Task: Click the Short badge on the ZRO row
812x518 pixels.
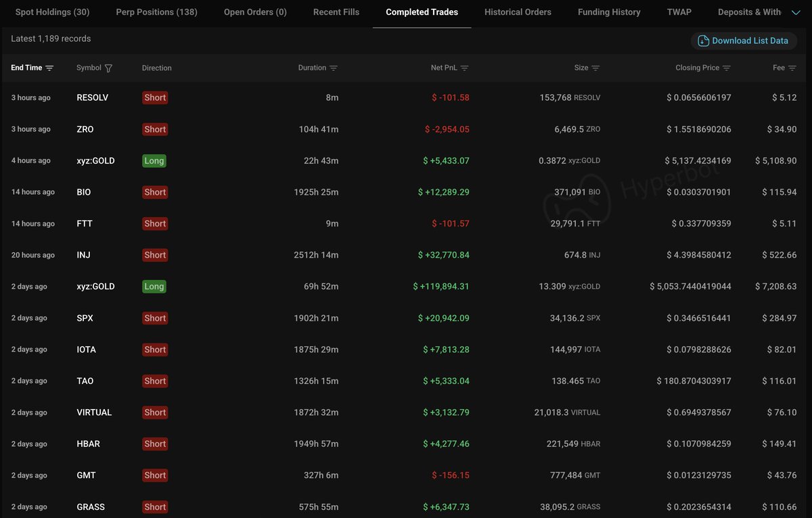Action: tap(155, 129)
